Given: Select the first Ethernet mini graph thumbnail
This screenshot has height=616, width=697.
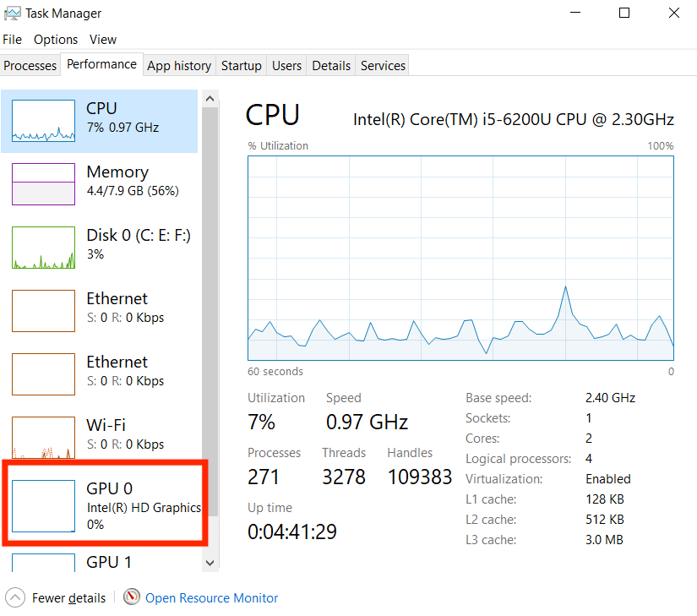Looking at the screenshot, I should pos(44,311).
